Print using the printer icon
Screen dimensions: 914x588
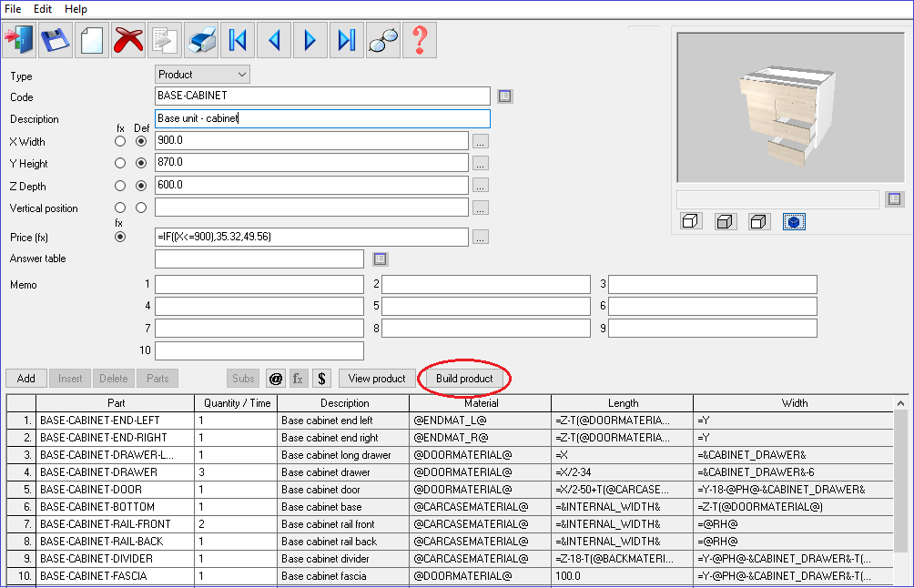point(201,40)
